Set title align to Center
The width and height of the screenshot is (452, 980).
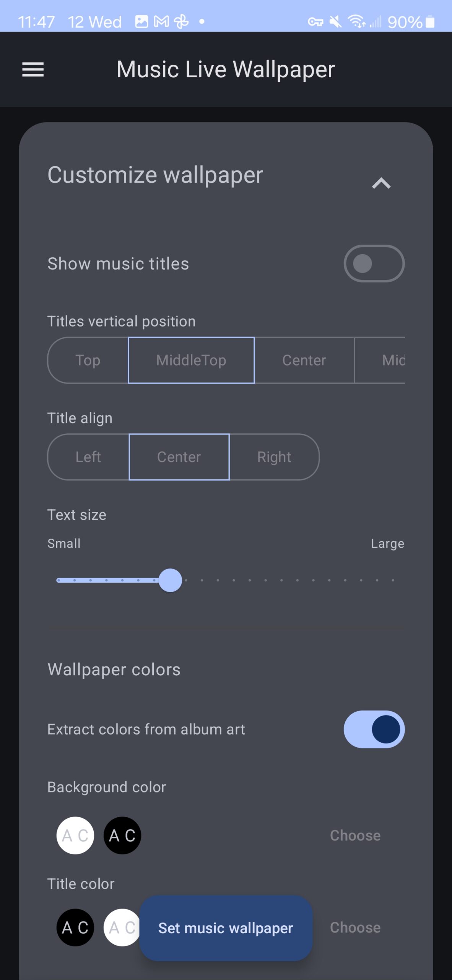tap(179, 457)
